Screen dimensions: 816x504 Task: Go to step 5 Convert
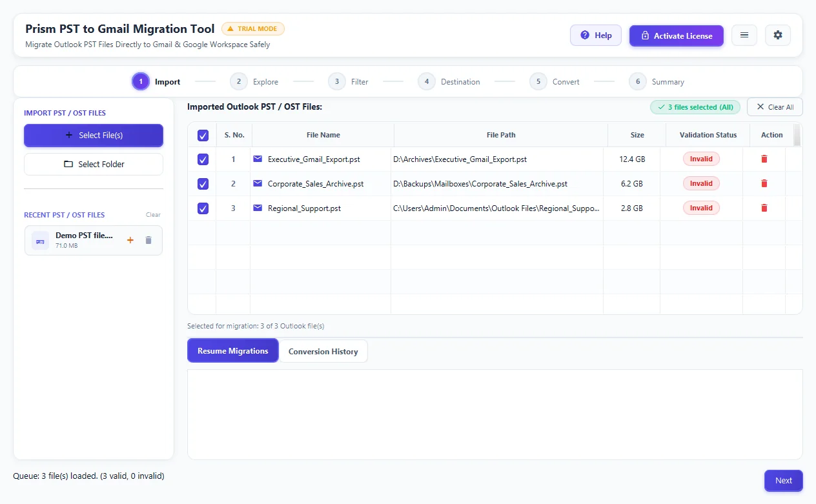tap(555, 82)
